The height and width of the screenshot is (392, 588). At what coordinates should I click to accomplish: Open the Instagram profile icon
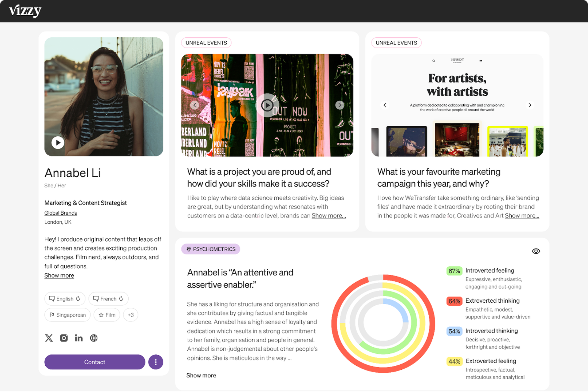tap(64, 338)
